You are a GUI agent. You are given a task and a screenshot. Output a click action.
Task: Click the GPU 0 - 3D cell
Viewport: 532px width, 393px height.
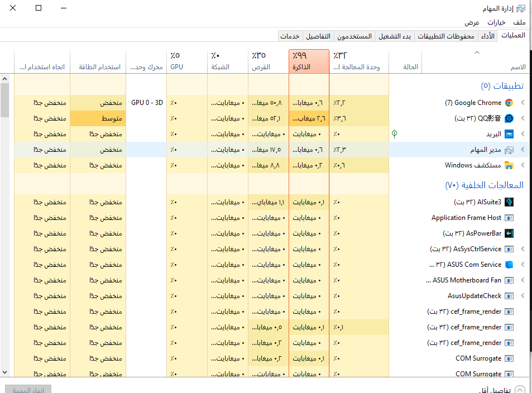147,103
